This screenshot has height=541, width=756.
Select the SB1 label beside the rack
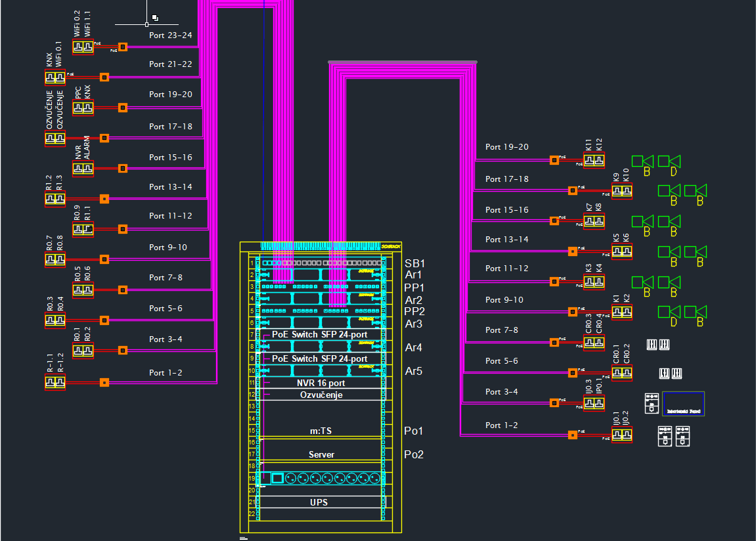pos(414,263)
